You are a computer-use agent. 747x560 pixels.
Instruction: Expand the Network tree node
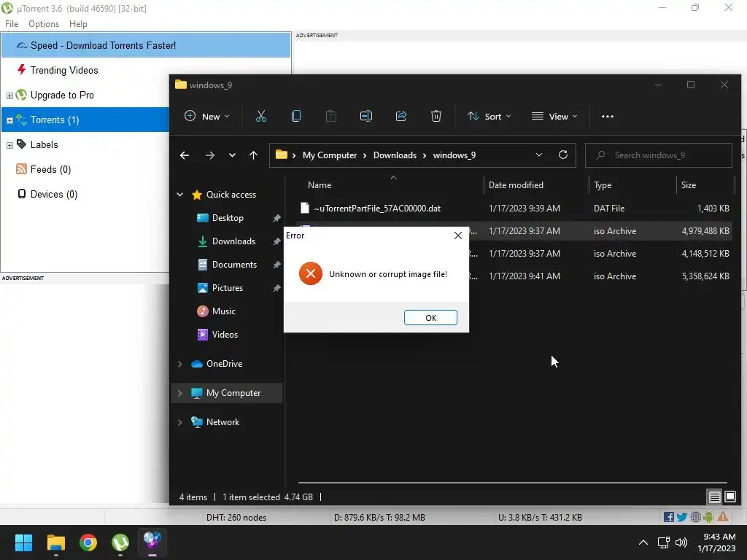click(180, 422)
